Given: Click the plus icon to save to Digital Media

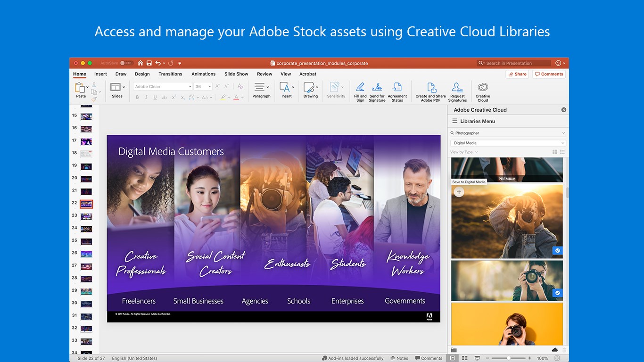Looking at the screenshot, I should click(x=459, y=192).
